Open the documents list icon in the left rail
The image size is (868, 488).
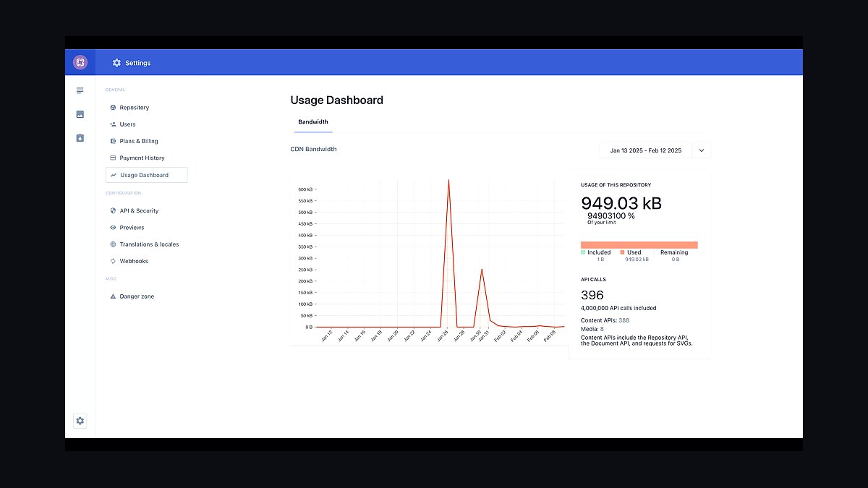tap(80, 90)
